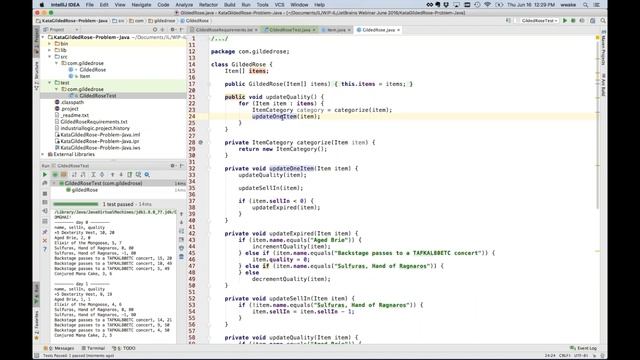Expand all test results
The width and height of the screenshot is (640, 360).
pyautogui.click(x=93, y=175)
